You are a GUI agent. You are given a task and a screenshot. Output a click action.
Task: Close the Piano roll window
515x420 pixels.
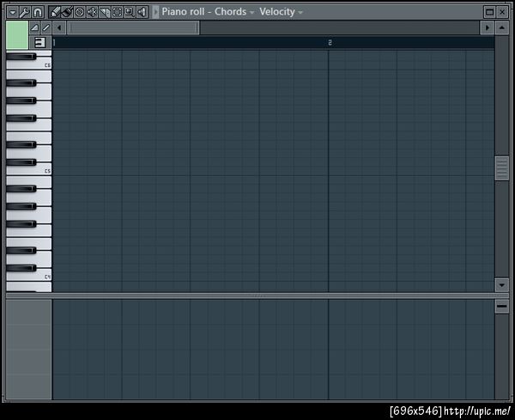[x=502, y=13]
